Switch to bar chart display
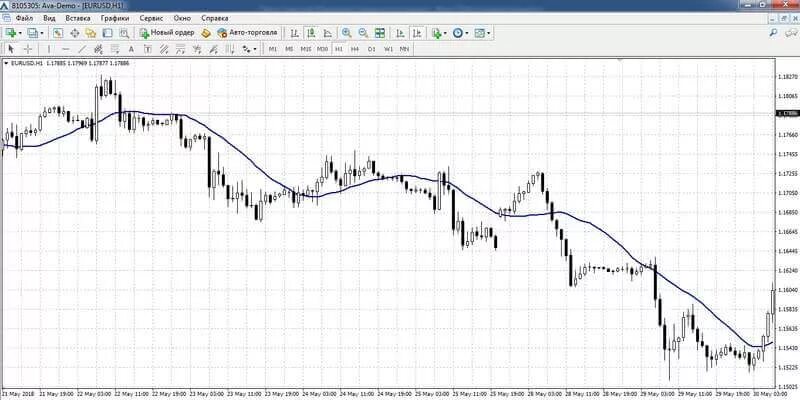This screenshot has height=400, width=800. (x=294, y=33)
